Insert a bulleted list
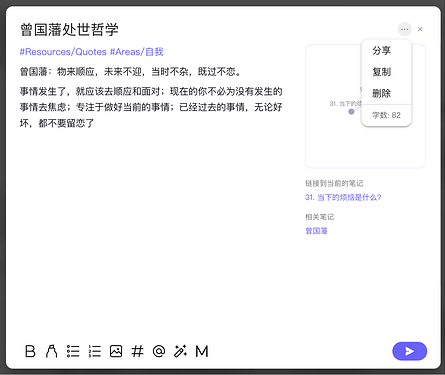This screenshot has width=445, height=375. click(x=73, y=351)
